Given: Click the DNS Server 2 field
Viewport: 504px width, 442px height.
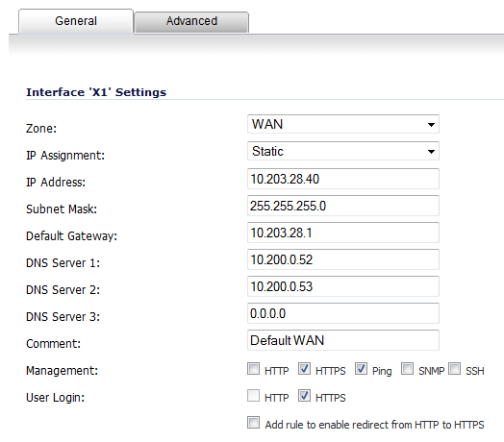Looking at the screenshot, I should 343,286.
